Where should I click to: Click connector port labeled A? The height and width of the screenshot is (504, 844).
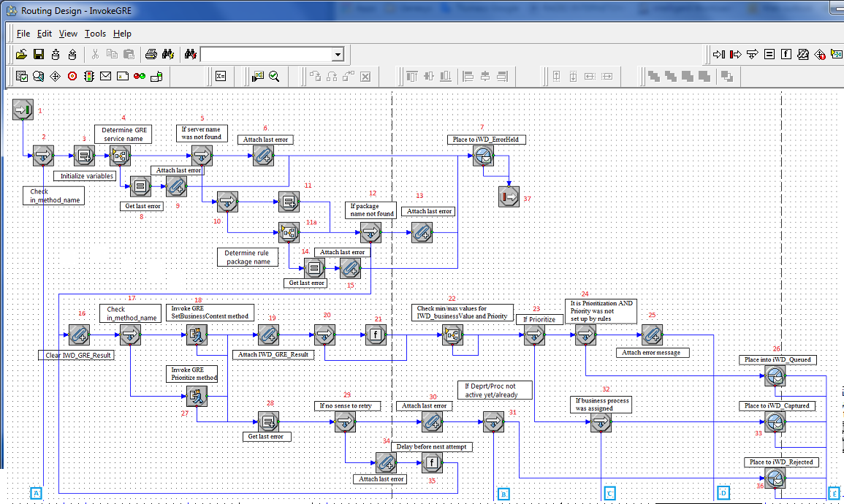(x=37, y=493)
